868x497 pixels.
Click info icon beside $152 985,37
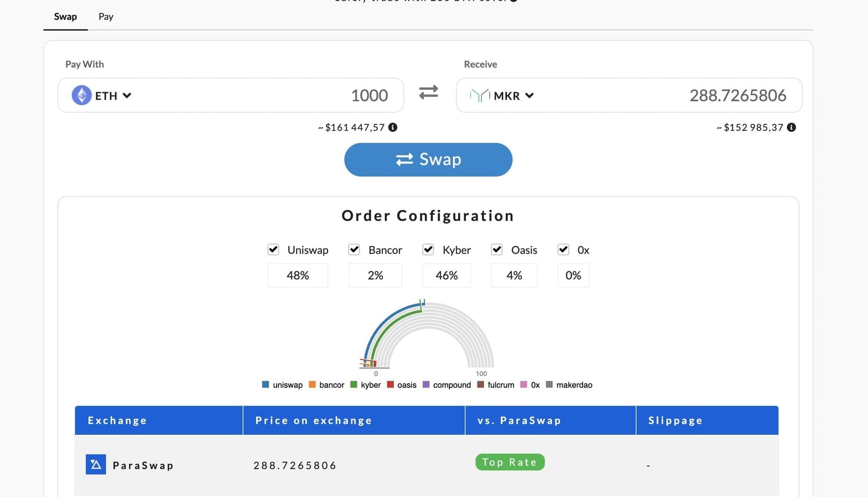(x=791, y=127)
